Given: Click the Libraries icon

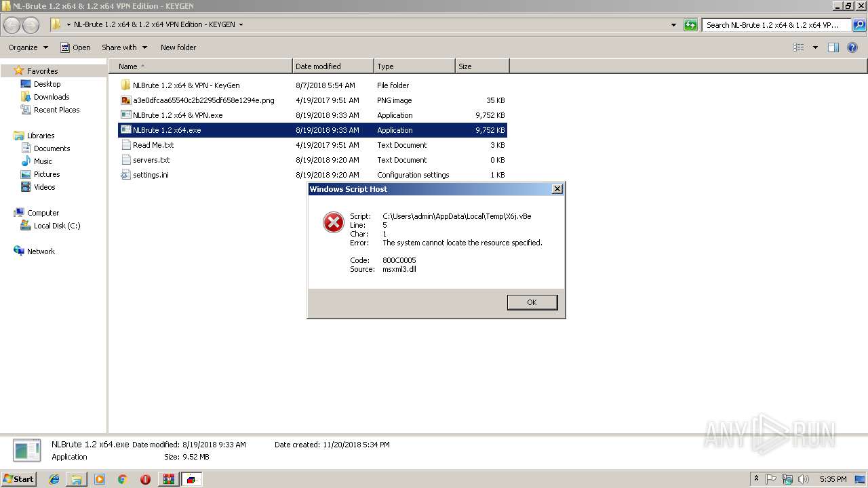Looking at the screenshot, I should (x=19, y=136).
